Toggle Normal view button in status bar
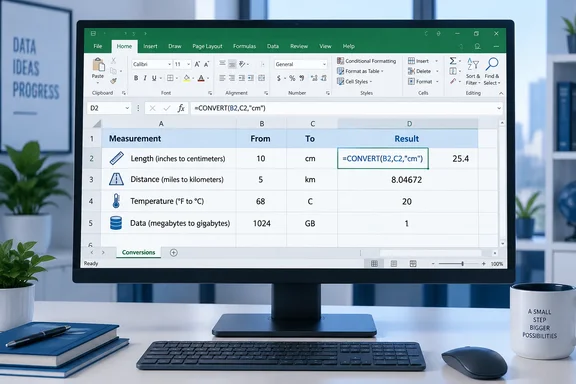 tap(374, 263)
